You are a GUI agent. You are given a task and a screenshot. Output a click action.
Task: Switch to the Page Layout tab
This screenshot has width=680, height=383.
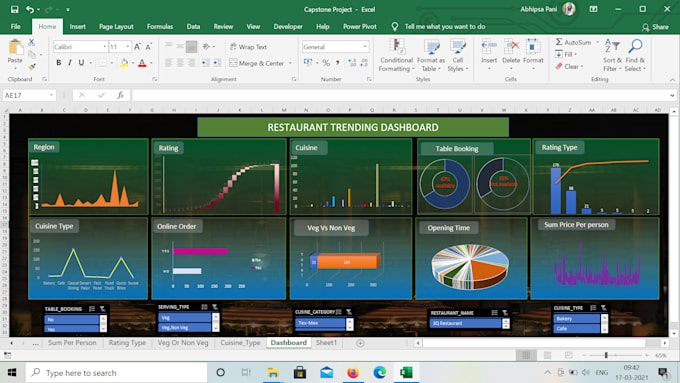click(116, 26)
